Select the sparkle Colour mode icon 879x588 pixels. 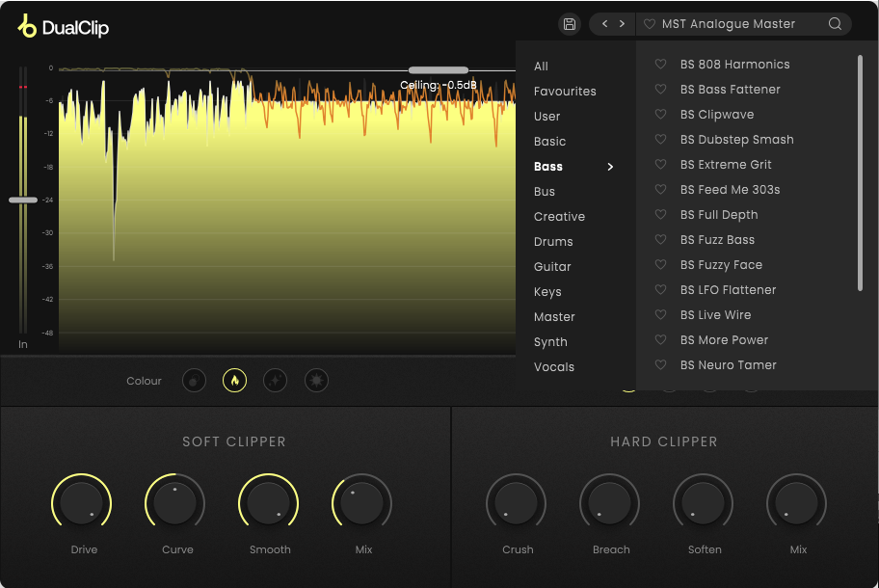click(276, 381)
